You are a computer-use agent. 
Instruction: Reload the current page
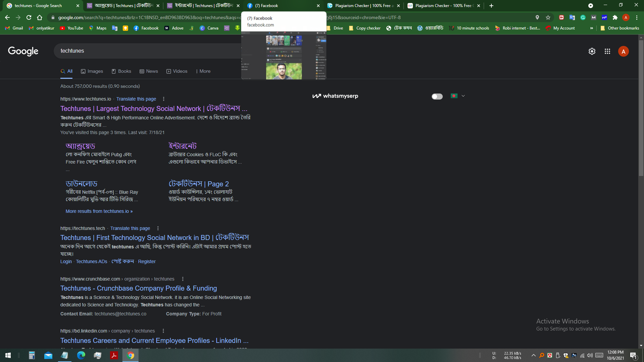(x=29, y=17)
